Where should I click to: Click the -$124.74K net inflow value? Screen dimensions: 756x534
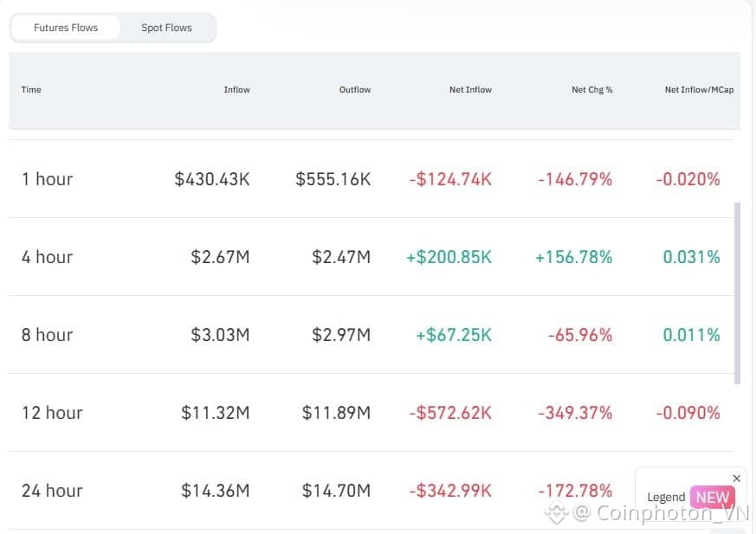449,178
